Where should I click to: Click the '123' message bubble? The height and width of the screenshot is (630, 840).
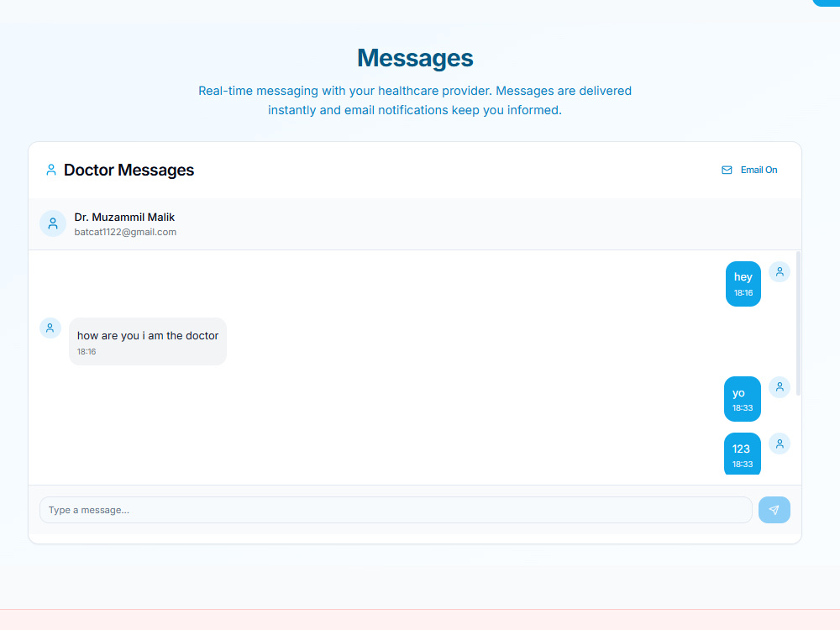(x=743, y=454)
